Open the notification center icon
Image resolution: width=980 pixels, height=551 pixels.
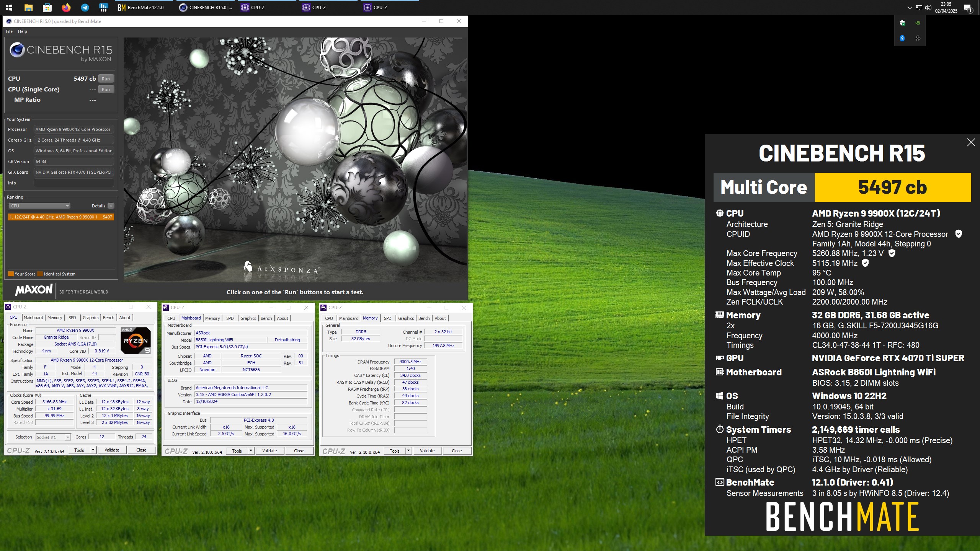tap(968, 8)
